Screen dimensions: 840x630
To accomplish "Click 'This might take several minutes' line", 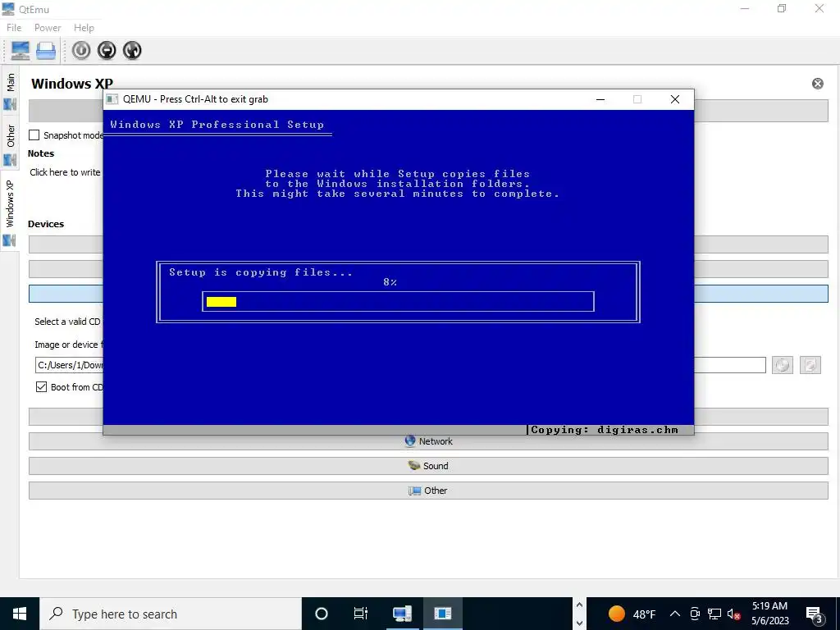I will click(397, 194).
